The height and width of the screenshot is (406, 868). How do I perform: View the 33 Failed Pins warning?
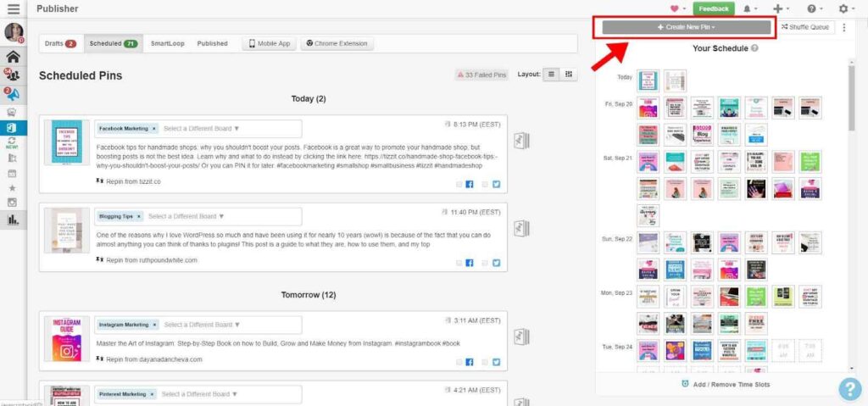pos(481,75)
